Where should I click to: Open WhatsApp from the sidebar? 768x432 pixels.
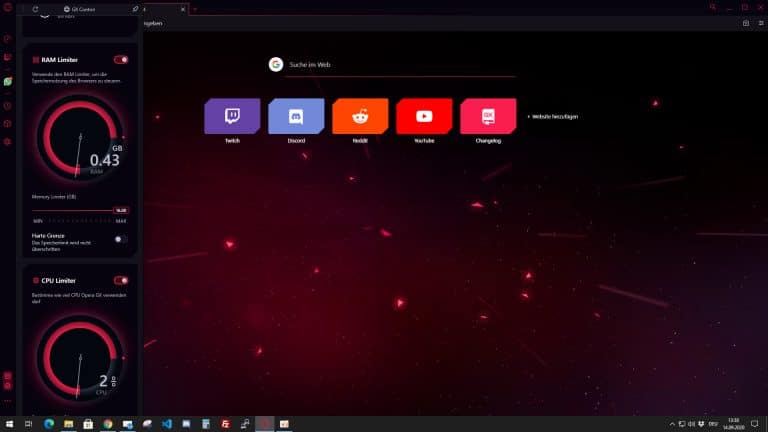coord(7,81)
